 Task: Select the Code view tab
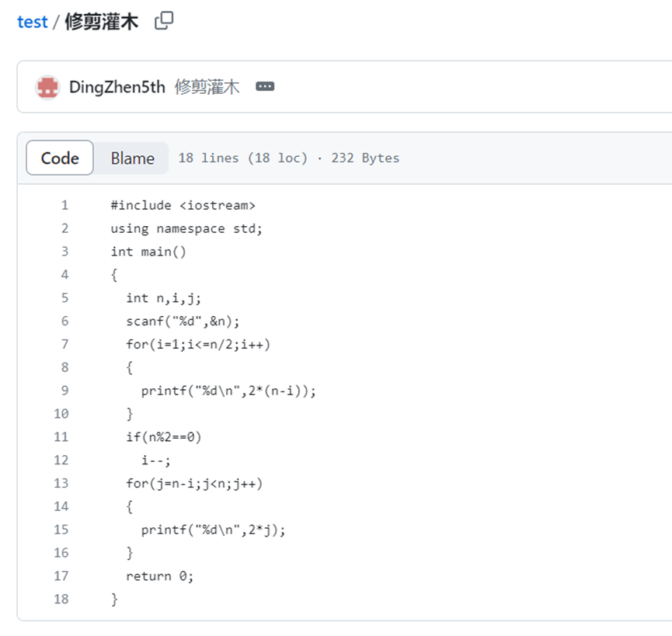tap(60, 158)
